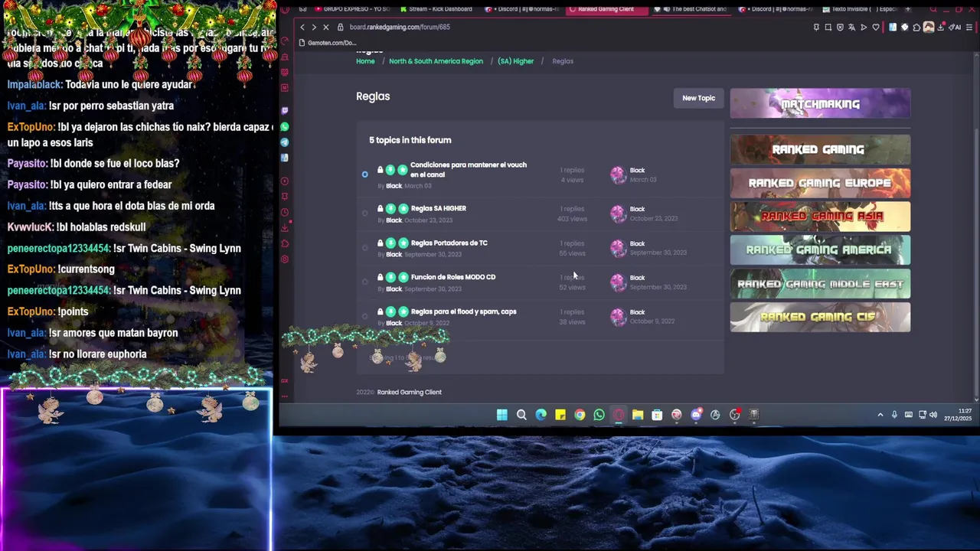Click the RANKED GAMING ASIA banner
This screenshot has width=980, height=551.
coord(820,217)
